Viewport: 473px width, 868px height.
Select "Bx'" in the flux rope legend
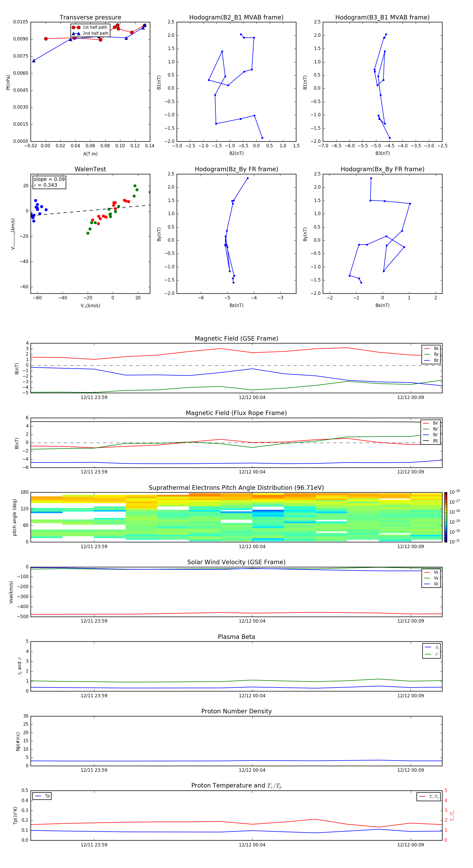pyautogui.click(x=431, y=423)
